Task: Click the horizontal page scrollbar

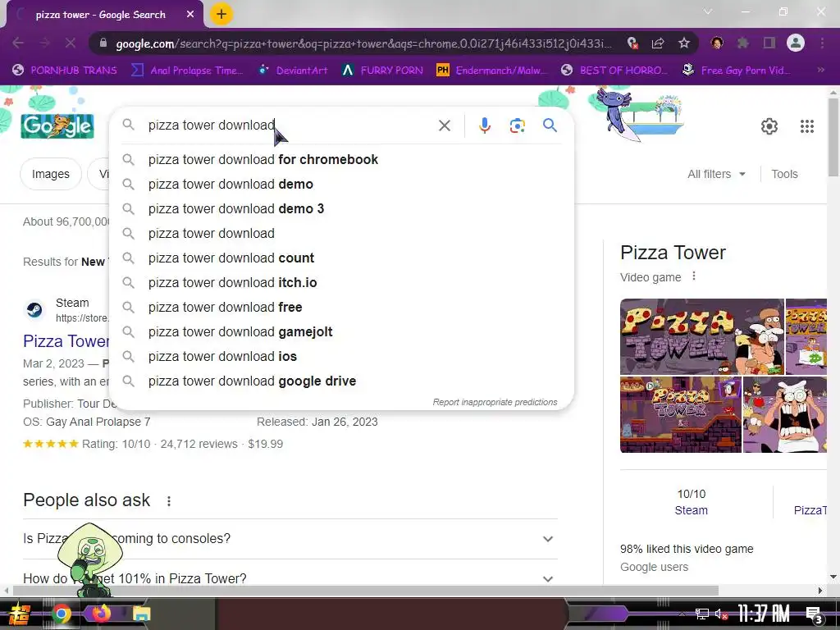Action: click(x=365, y=591)
